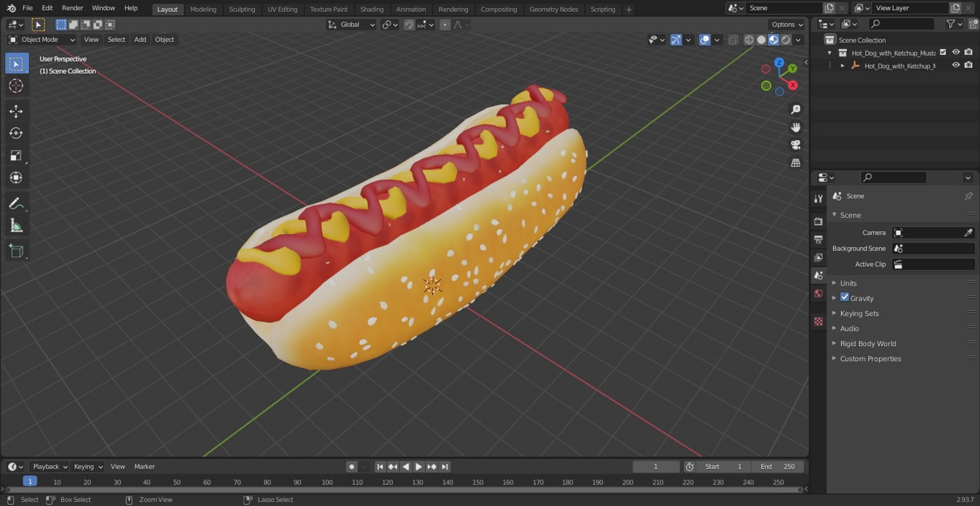Select the Measure tool
980x506 pixels.
point(16,226)
